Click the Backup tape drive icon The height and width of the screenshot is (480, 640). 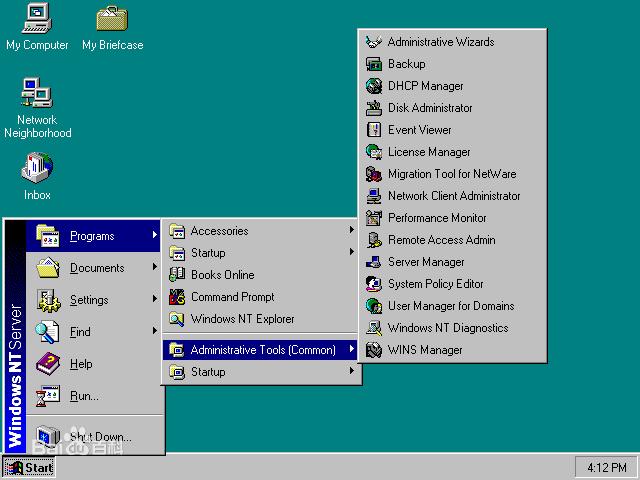point(373,64)
